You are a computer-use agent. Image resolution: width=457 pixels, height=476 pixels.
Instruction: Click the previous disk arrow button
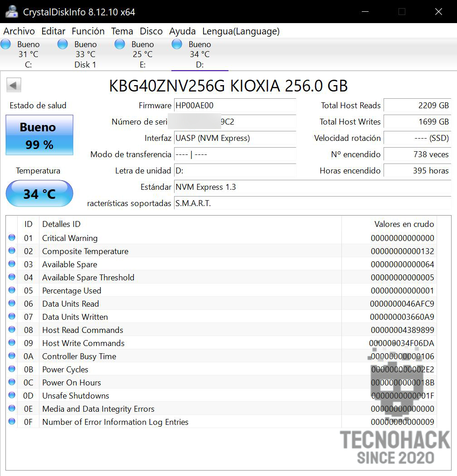[x=14, y=85]
